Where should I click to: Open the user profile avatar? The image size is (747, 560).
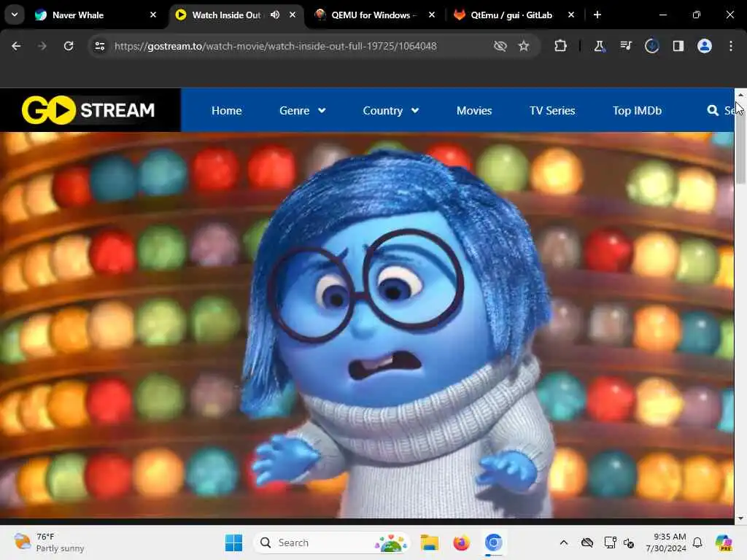[705, 46]
